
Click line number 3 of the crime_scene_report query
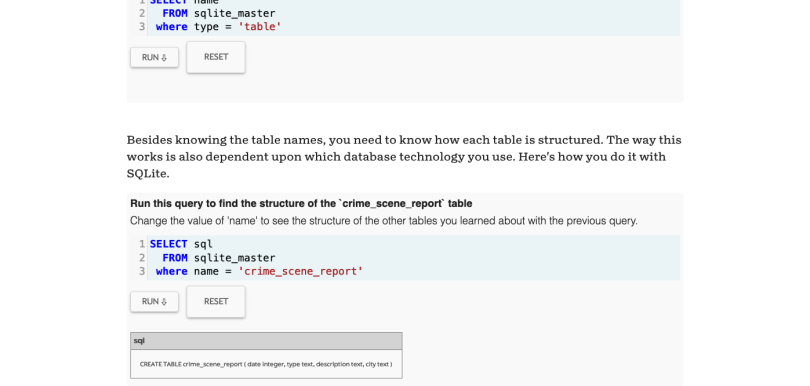click(142, 271)
